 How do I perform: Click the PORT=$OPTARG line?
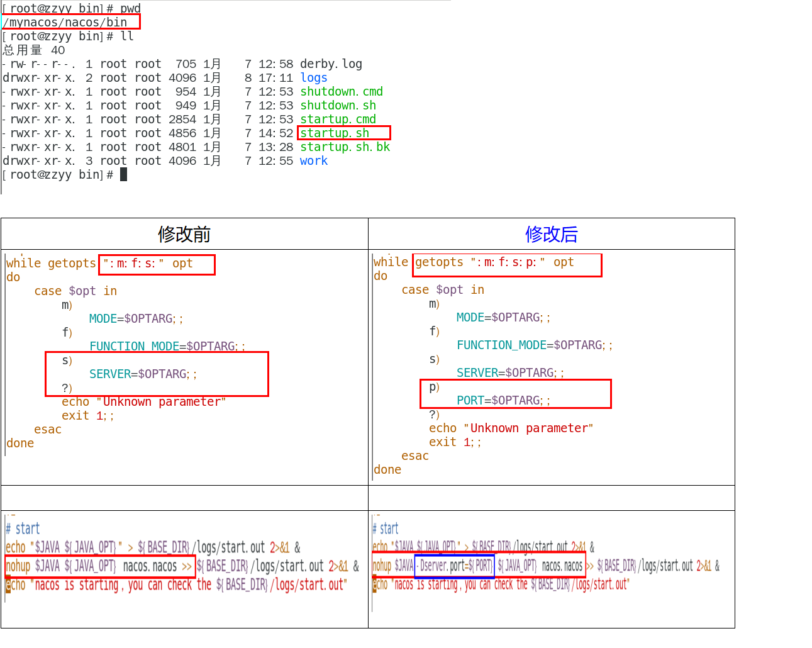coord(503,401)
